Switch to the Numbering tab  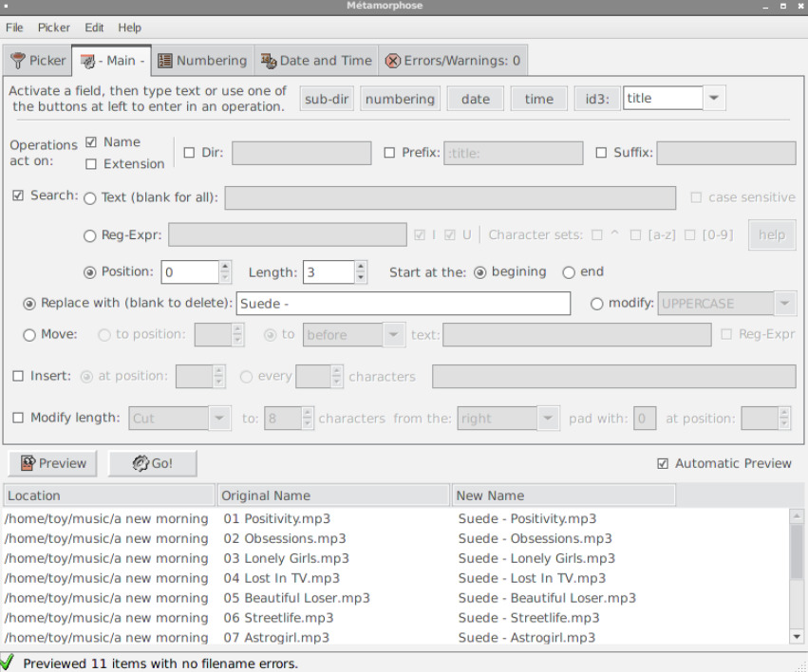pyautogui.click(x=201, y=61)
